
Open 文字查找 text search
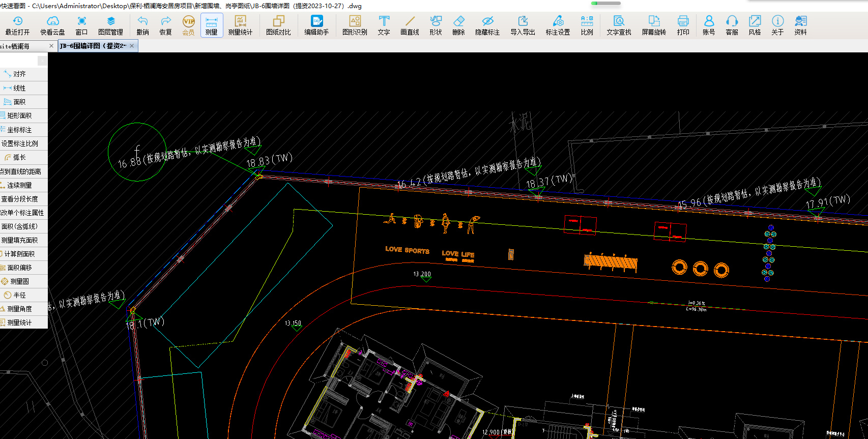pyautogui.click(x=619, y=25)
